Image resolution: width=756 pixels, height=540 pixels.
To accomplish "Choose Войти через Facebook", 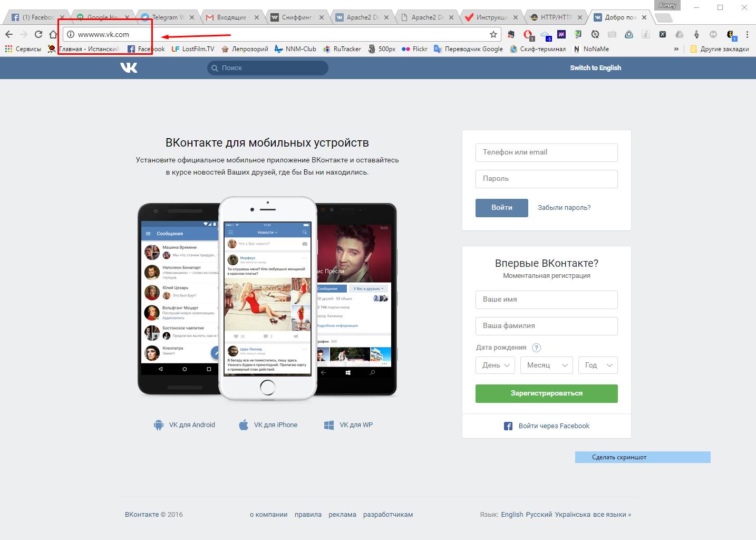I will coord(547,426).
